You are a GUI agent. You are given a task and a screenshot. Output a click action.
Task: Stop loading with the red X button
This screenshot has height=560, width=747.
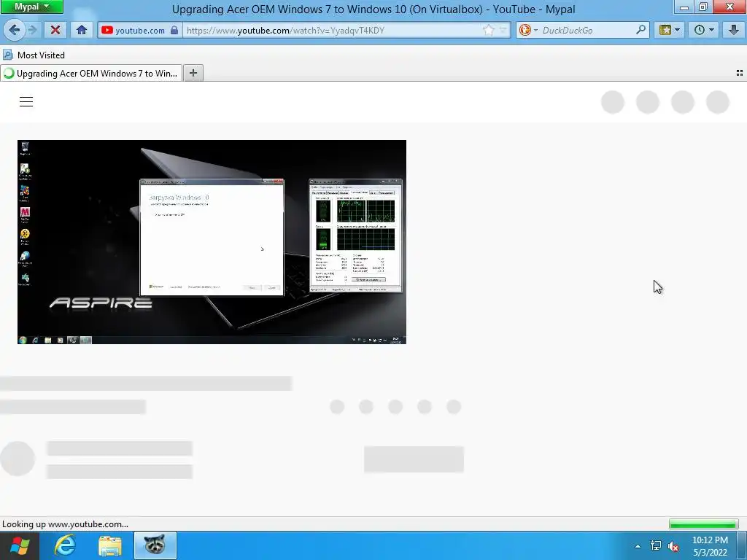55,30
